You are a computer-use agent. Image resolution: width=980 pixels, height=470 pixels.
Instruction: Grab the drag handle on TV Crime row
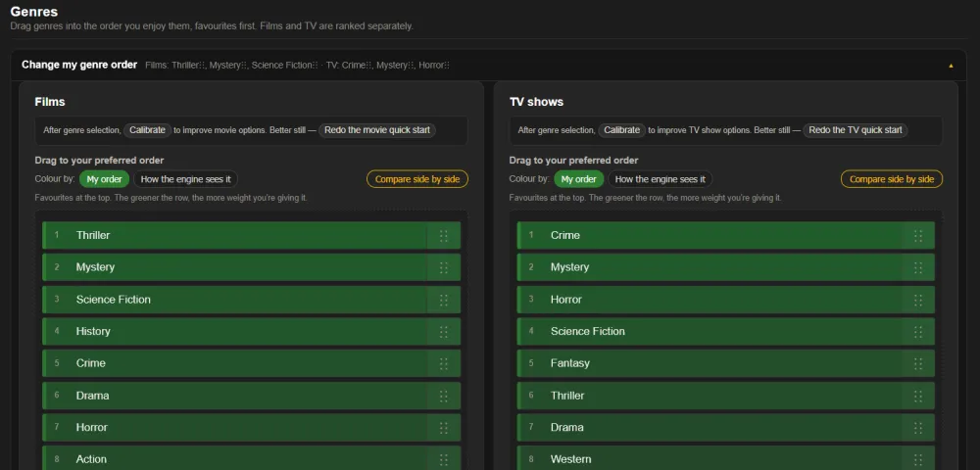(x=918, y=235)
